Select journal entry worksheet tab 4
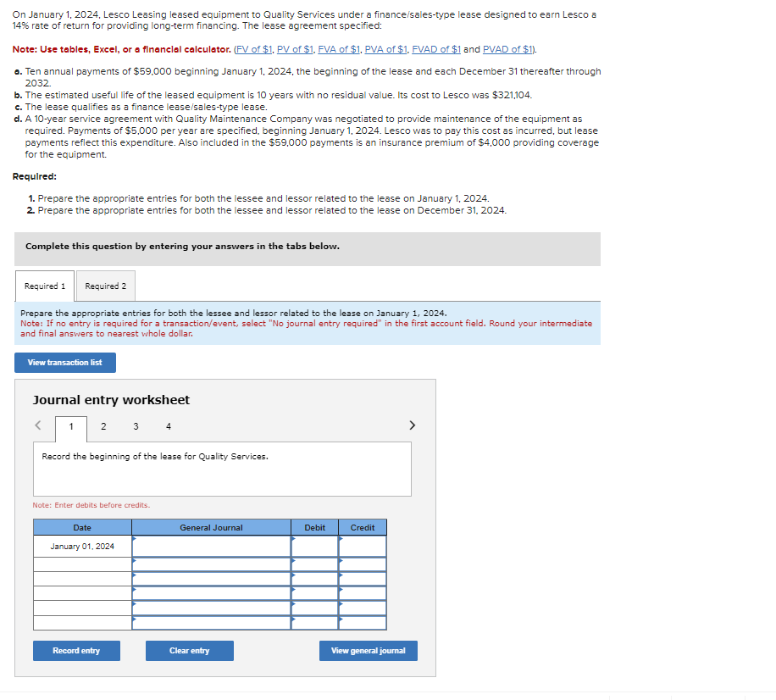 pos(169,426)
